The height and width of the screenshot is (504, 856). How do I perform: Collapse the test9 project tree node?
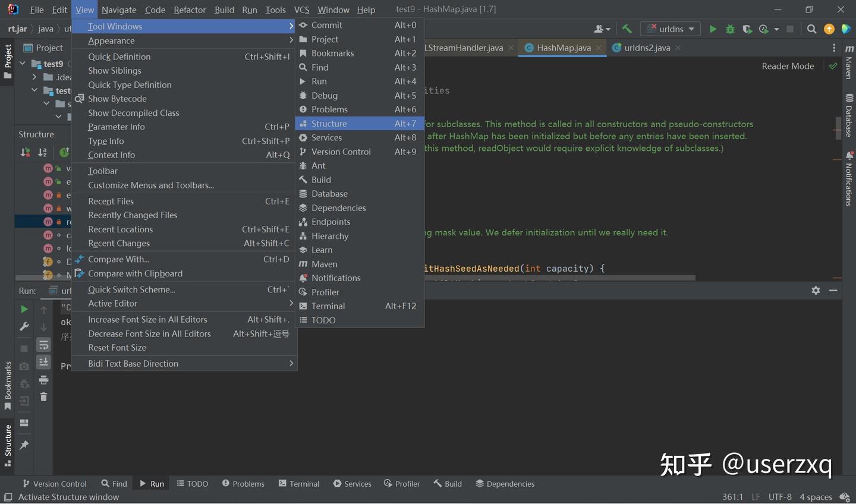pos(23,63)
